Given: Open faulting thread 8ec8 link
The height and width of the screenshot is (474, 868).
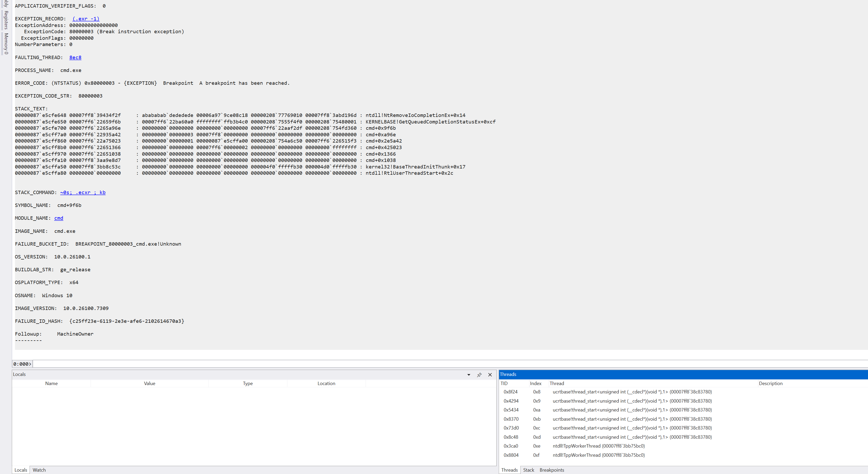Looking at the screenshot, I should (x=75, y=58).
